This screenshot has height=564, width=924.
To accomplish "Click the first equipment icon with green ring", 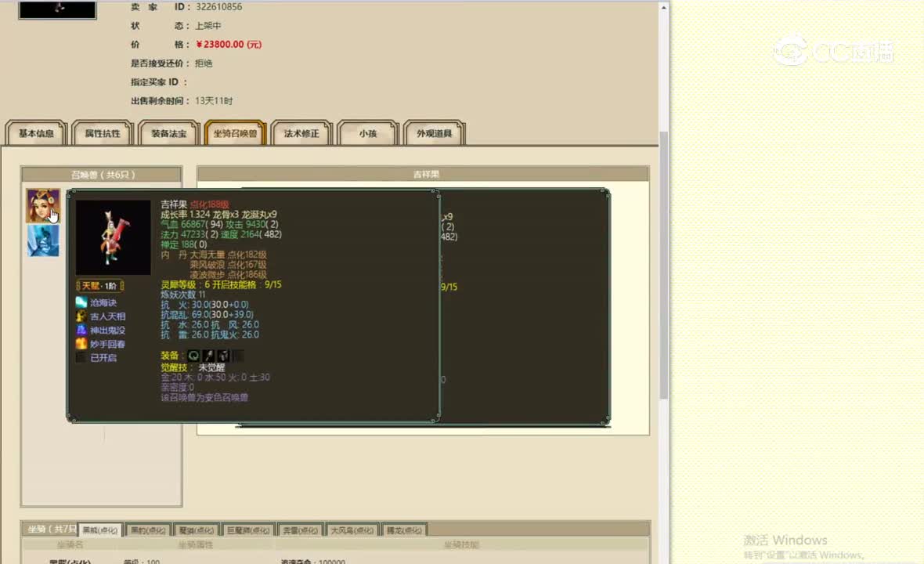I will click(193, 356).
